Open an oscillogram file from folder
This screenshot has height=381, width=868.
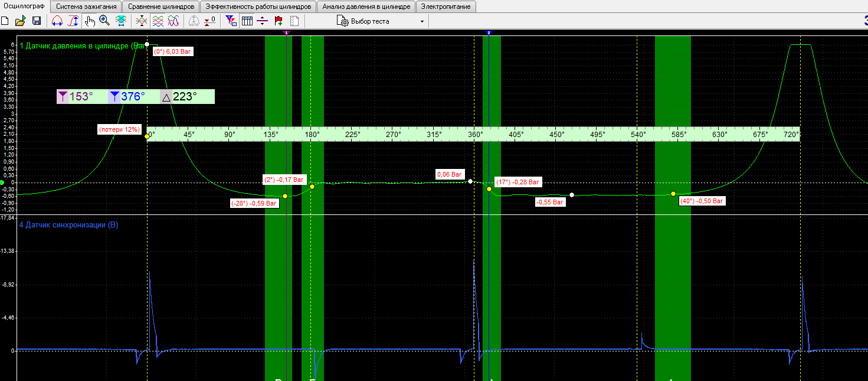pos(20,21)
